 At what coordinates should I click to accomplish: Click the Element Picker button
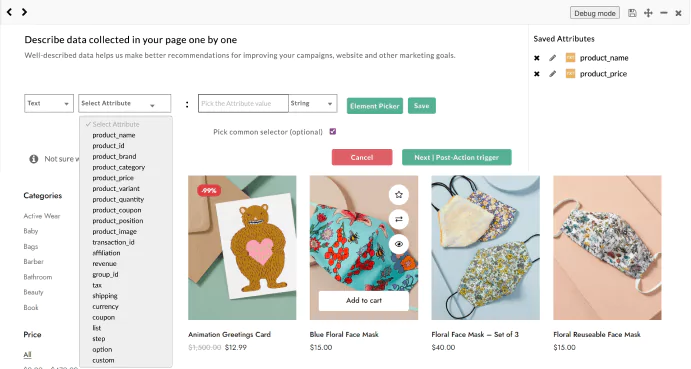tap(375, 106)
